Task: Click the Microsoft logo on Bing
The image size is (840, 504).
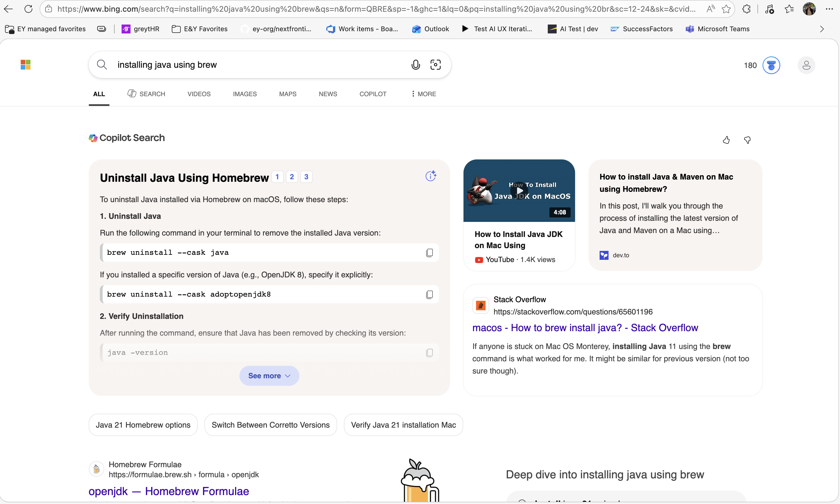Action: click(25, 64)
